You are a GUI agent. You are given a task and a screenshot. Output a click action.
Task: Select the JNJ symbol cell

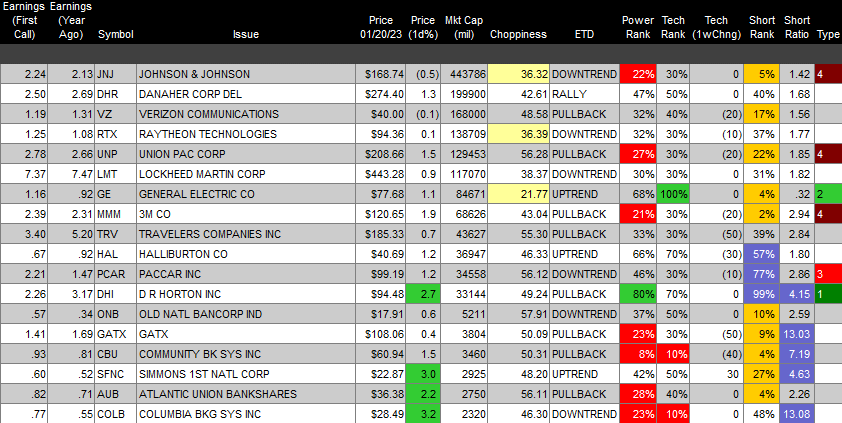pos(115,74)
